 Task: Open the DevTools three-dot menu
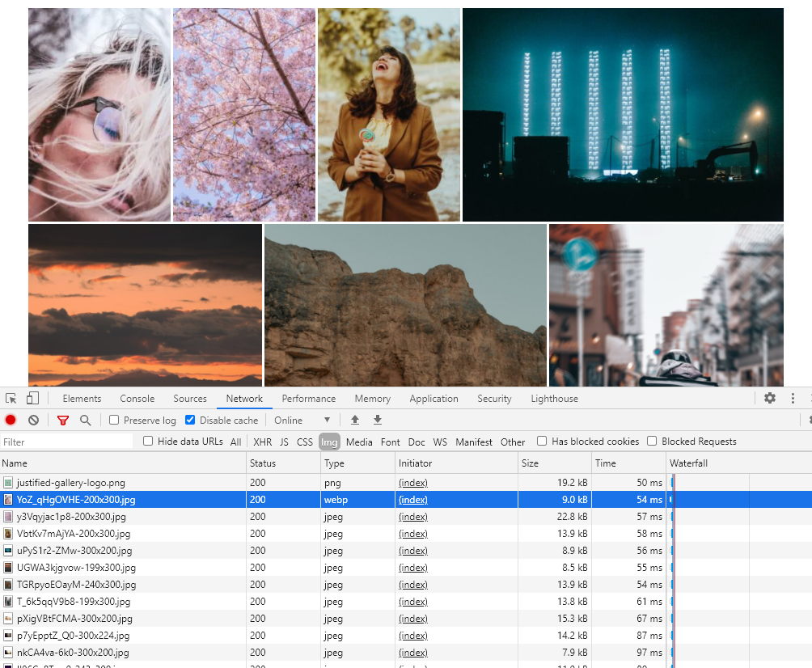[793, 398]
